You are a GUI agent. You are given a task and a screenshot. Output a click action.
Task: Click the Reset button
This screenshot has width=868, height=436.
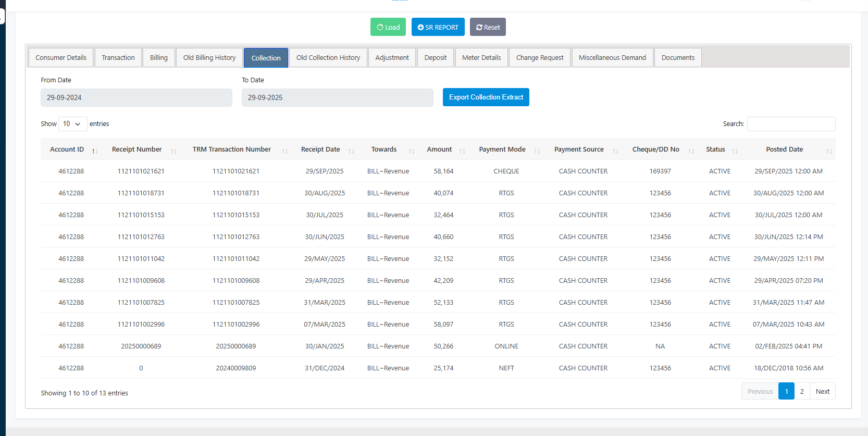pos(488,27)
